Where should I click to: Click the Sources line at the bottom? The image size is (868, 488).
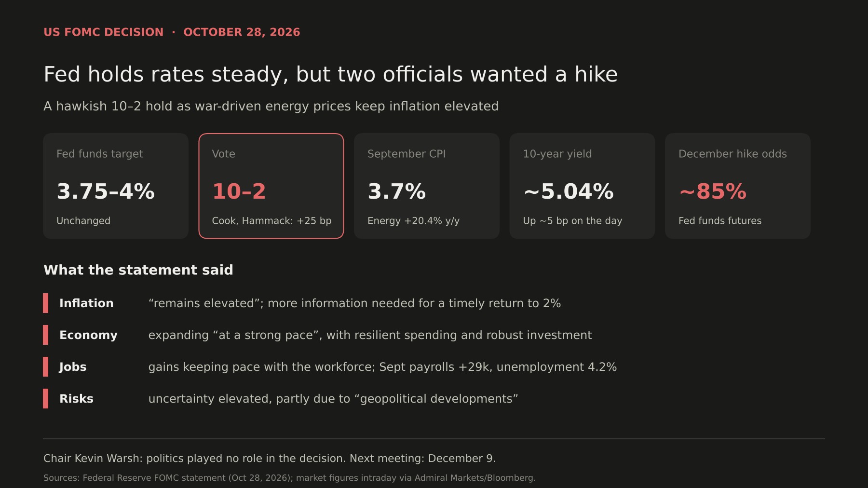pyautogui.click(x=289, y=478)
